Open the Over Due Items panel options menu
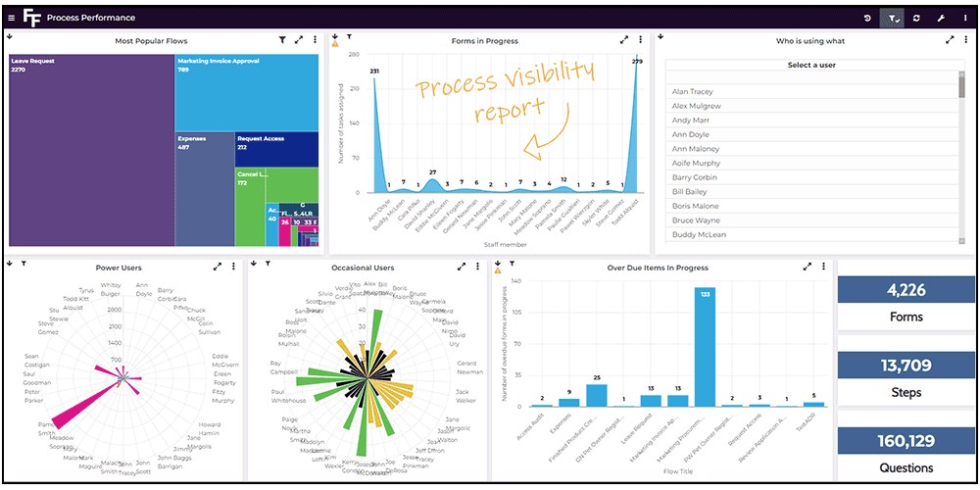This screenshot has height=490, width=980. tap(823, 267)
